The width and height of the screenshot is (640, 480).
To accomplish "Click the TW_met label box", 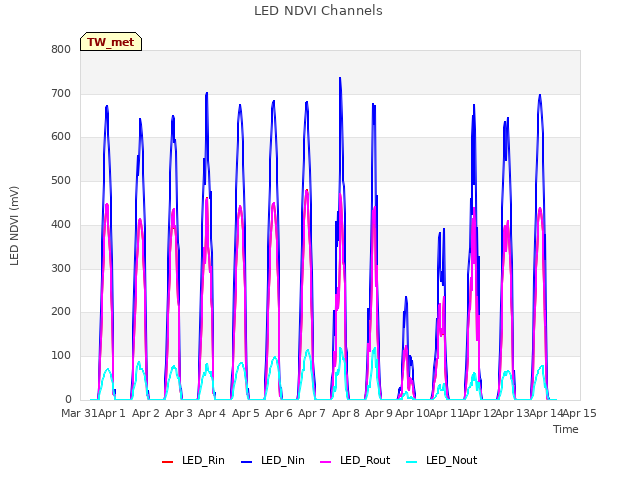I will click(111, 42).
